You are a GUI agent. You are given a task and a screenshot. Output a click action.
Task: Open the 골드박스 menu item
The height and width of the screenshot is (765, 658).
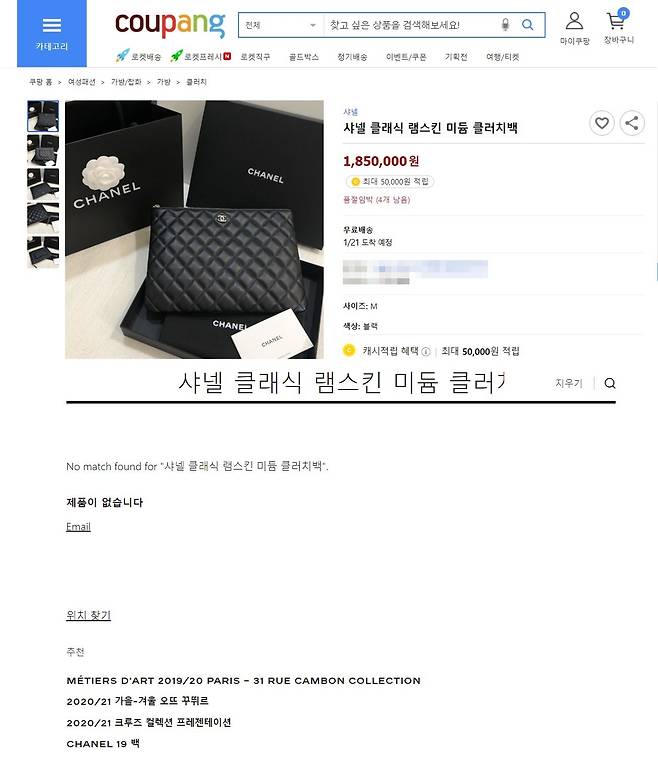(x=303, y=57)
